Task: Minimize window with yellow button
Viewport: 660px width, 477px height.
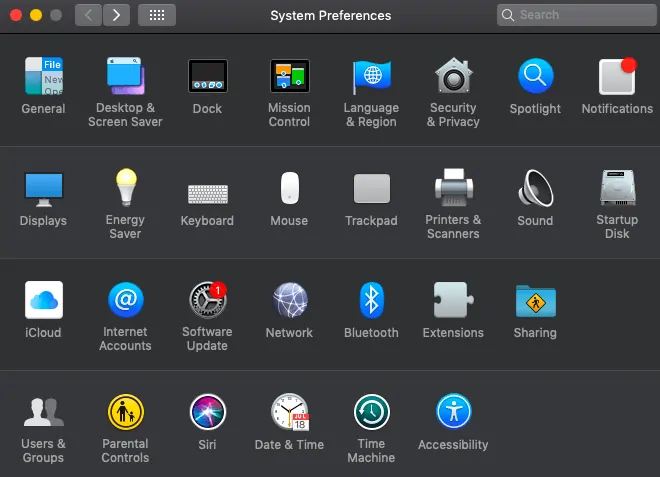Action: (36, 15)
